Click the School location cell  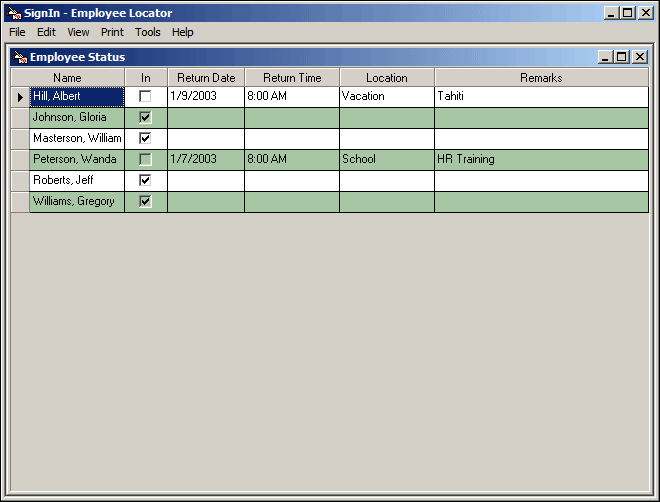click(387, 160)
